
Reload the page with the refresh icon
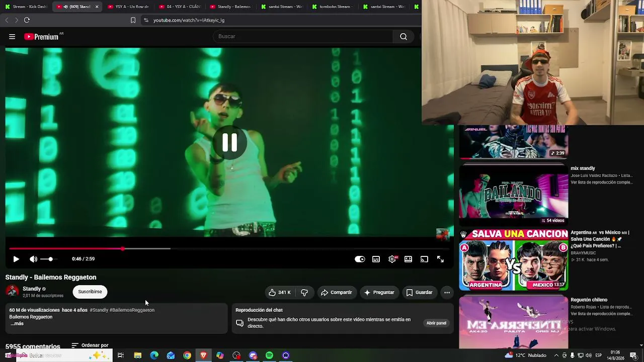[x=27, y=20]
